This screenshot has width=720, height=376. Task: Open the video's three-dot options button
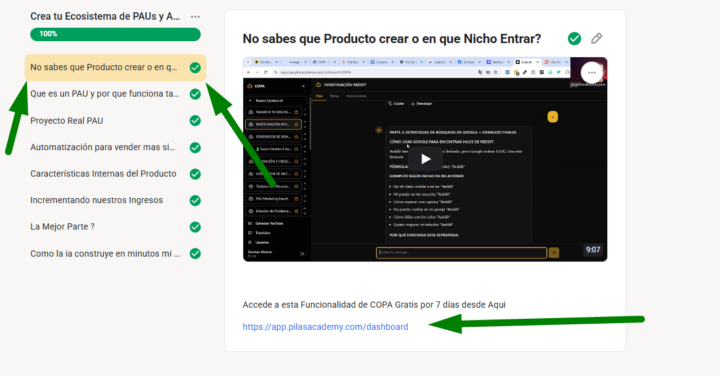coord(591,73)
